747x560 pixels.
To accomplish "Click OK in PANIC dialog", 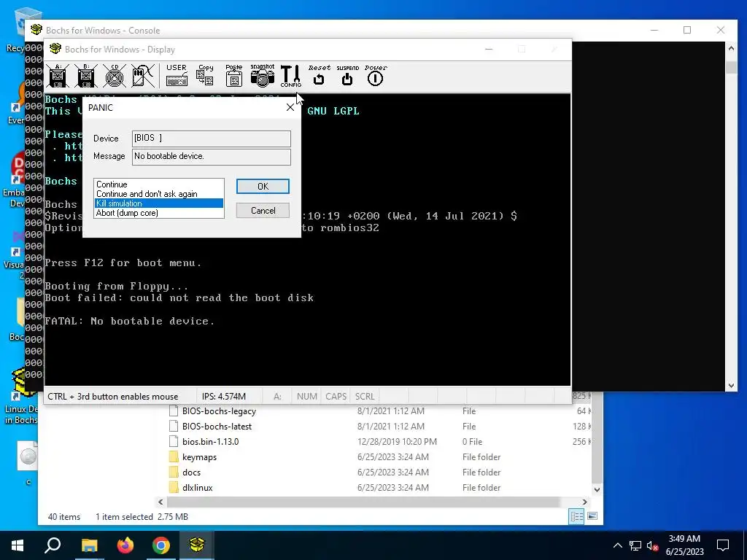I will 263,186.
